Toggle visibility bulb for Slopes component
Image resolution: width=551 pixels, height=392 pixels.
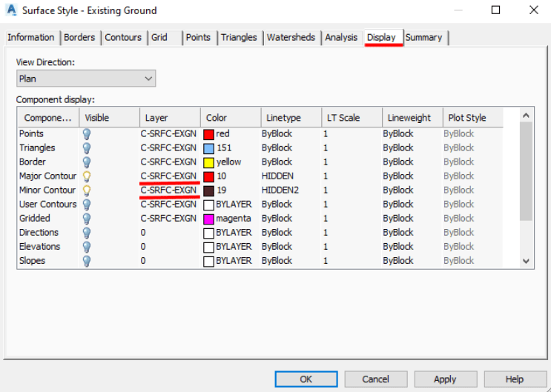pos(87,261)
